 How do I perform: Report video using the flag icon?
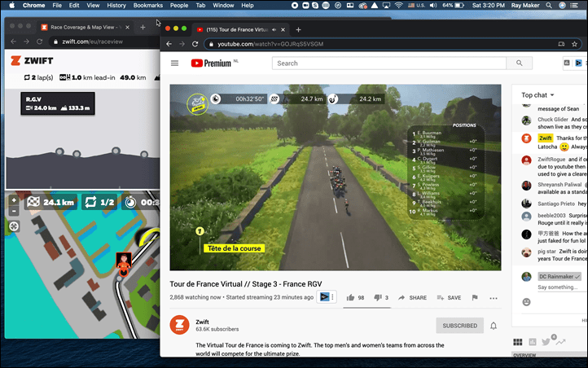tap(475, 297)
